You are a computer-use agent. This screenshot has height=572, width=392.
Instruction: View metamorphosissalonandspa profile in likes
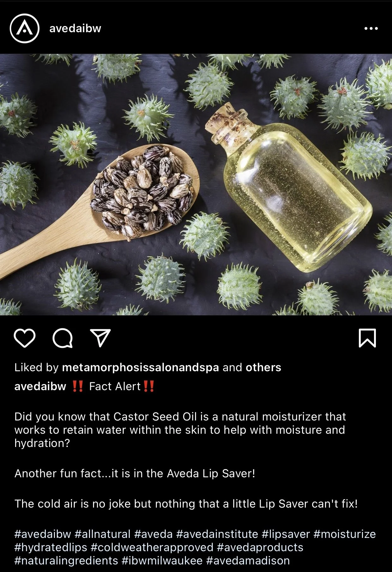[x=140, y=367]
